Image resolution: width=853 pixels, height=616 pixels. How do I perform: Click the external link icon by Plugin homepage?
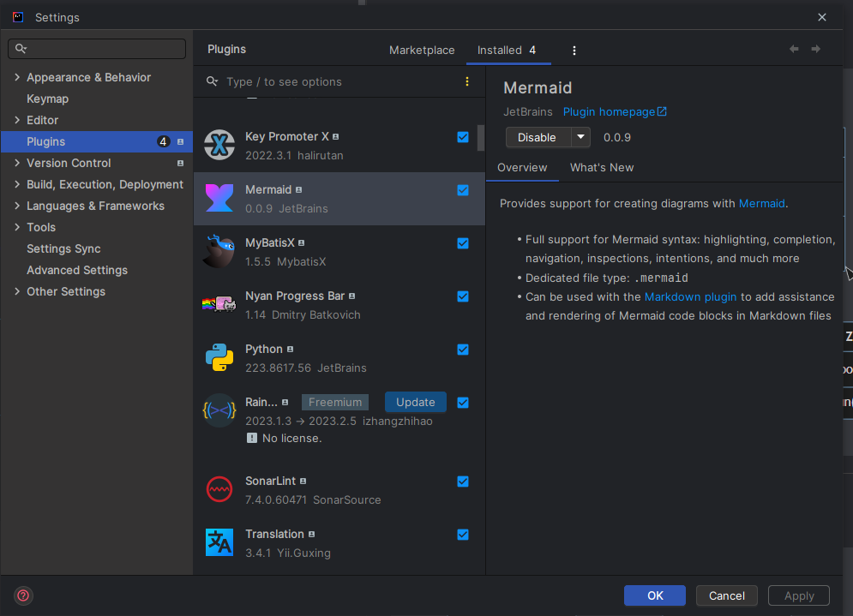[662, 111]
